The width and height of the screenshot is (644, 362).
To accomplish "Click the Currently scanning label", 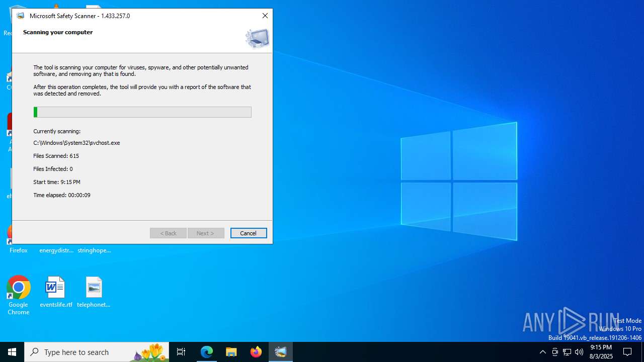I will (57, 131).
